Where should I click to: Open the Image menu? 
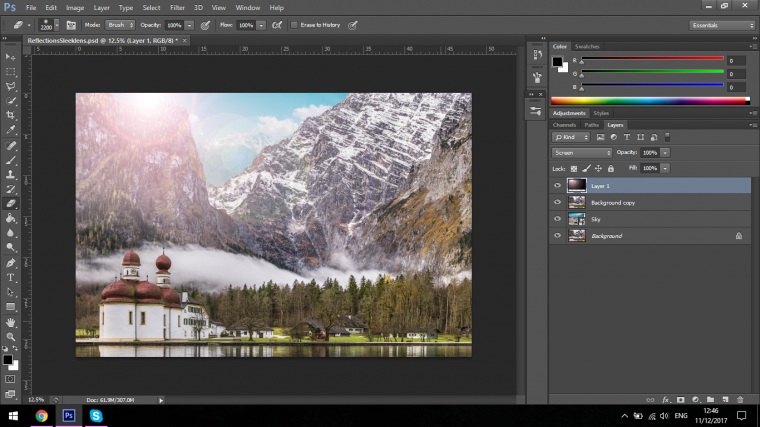(x=75, y=8)
